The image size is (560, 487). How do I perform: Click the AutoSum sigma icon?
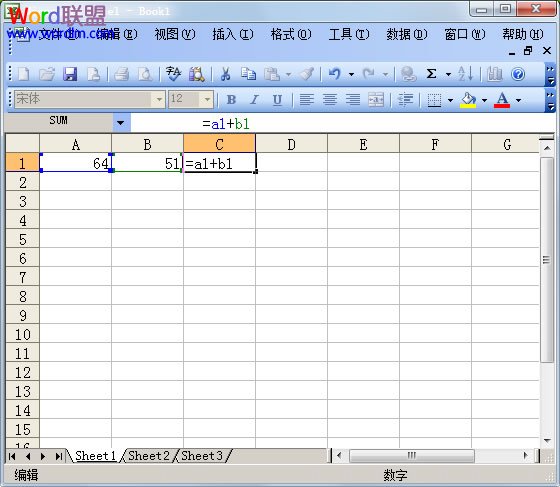click(x=431, y=74)
